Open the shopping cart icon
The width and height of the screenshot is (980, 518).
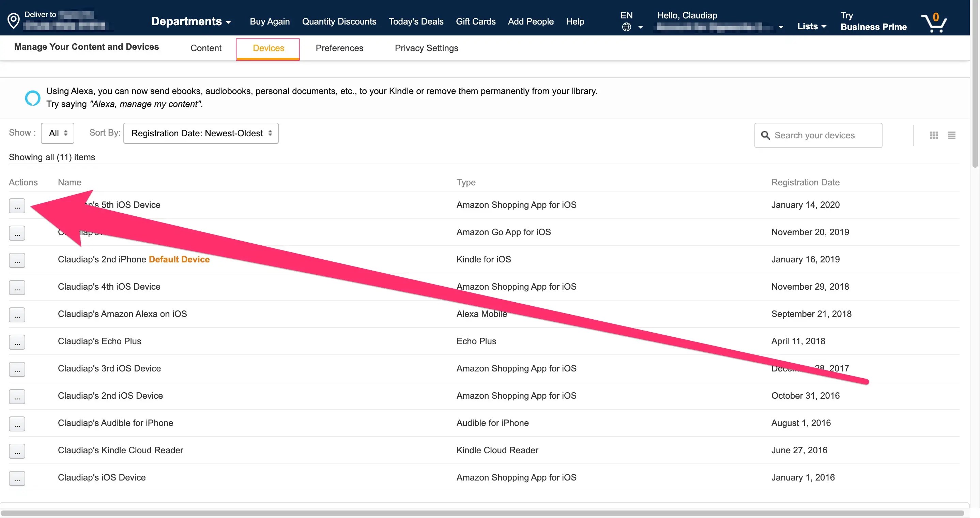point(934,23)
